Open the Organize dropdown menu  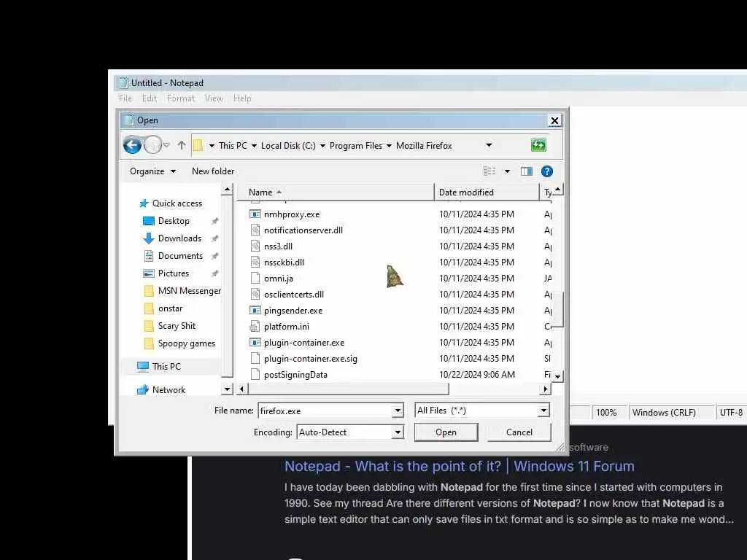tap(152, 171)
